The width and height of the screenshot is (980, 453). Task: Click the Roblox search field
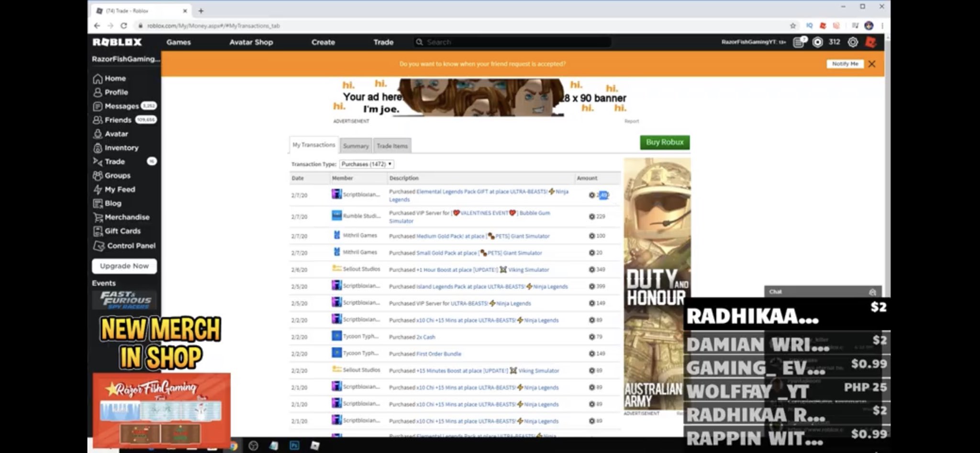click(512, 42)
